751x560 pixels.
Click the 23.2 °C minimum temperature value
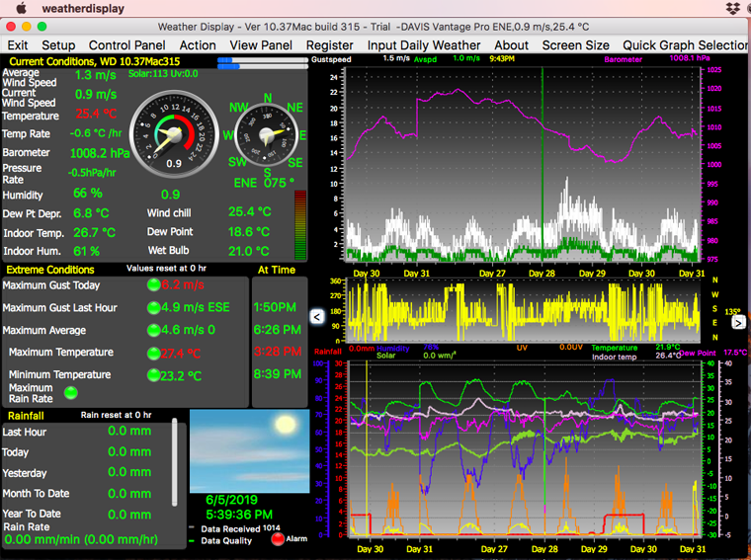181,375
